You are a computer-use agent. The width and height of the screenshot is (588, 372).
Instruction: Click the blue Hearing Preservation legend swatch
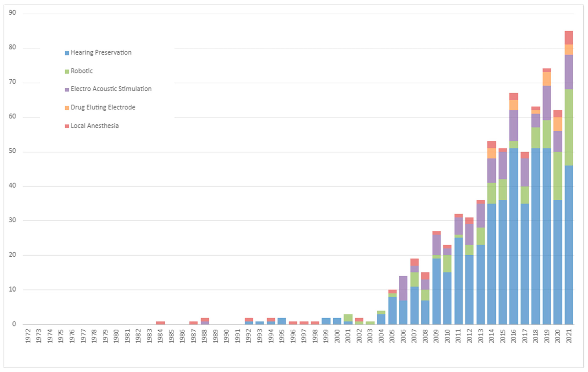click(67, 53)
